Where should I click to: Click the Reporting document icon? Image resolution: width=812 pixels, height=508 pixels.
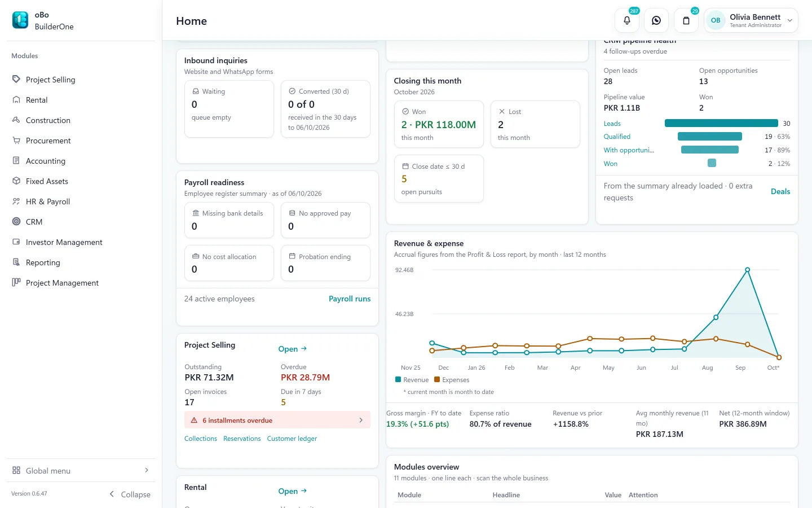click(x=16, y=262)
